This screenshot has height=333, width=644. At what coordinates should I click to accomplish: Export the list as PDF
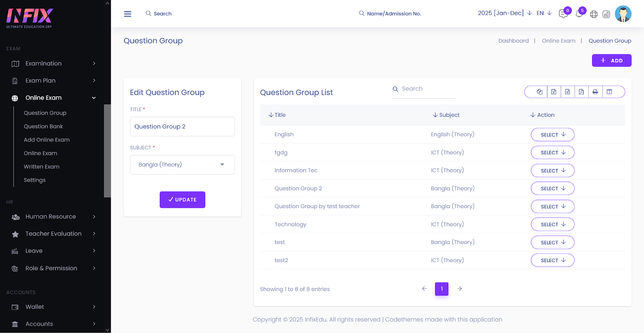pyautogui.click(x=581, y=92)
